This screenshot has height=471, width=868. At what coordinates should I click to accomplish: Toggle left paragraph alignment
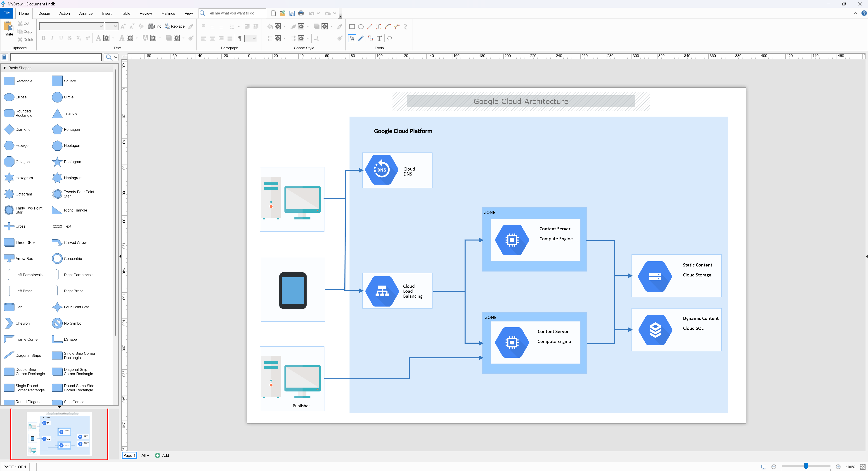203,38
